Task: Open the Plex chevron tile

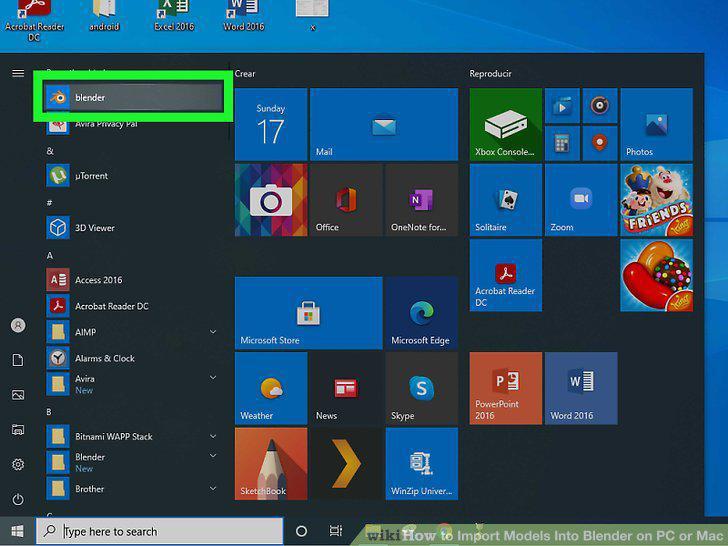Action: [346, 464]
